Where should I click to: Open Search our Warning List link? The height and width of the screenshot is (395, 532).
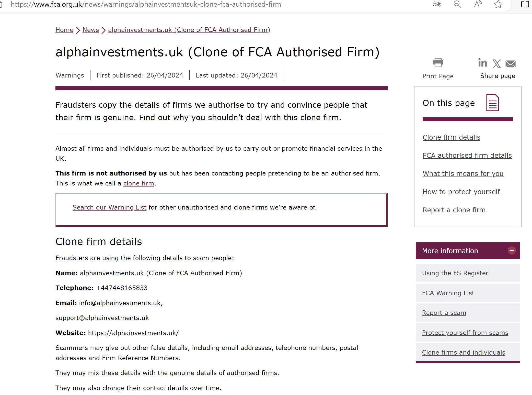click(109, 207)
